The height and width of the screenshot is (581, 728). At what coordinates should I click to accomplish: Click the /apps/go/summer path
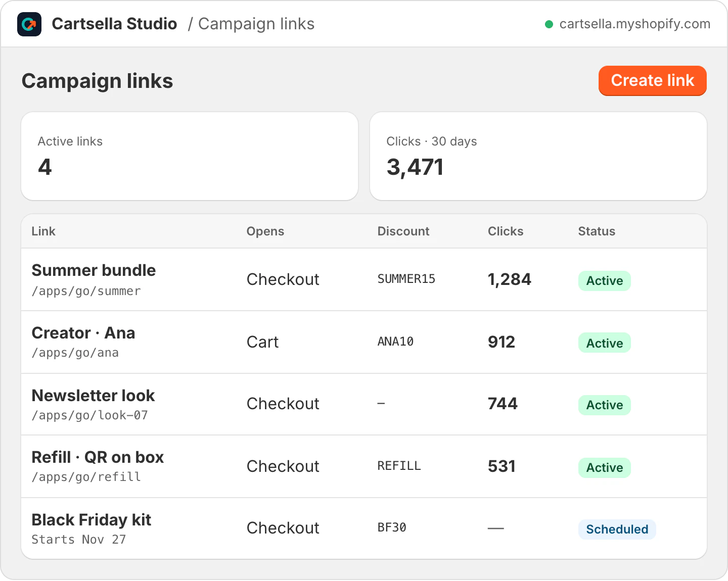tap(86, 292)
